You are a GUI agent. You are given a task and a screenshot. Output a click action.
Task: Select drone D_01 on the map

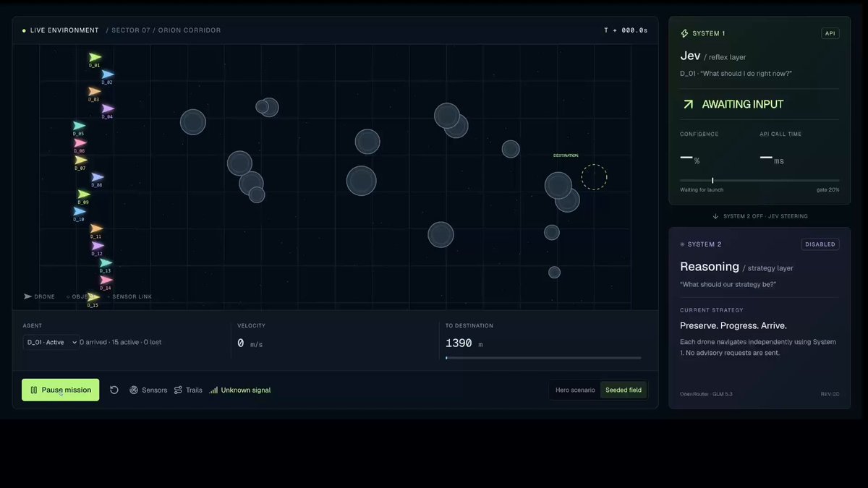[95, 57]
